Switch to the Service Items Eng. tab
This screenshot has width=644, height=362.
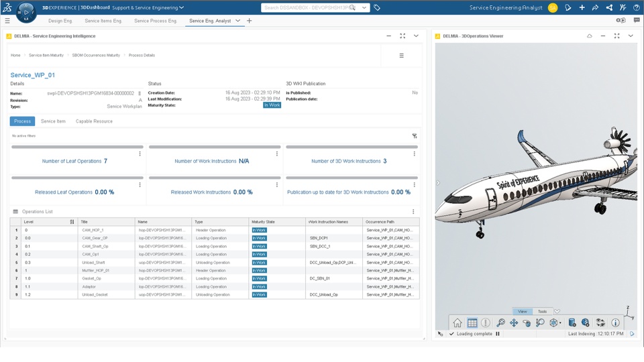click(103, 21)
